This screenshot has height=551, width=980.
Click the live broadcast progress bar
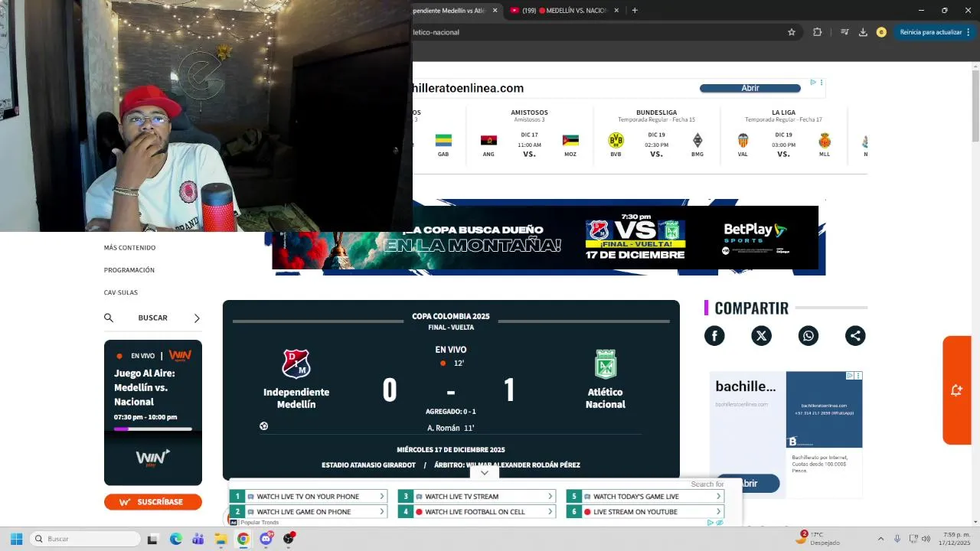(x=153, y=429)
